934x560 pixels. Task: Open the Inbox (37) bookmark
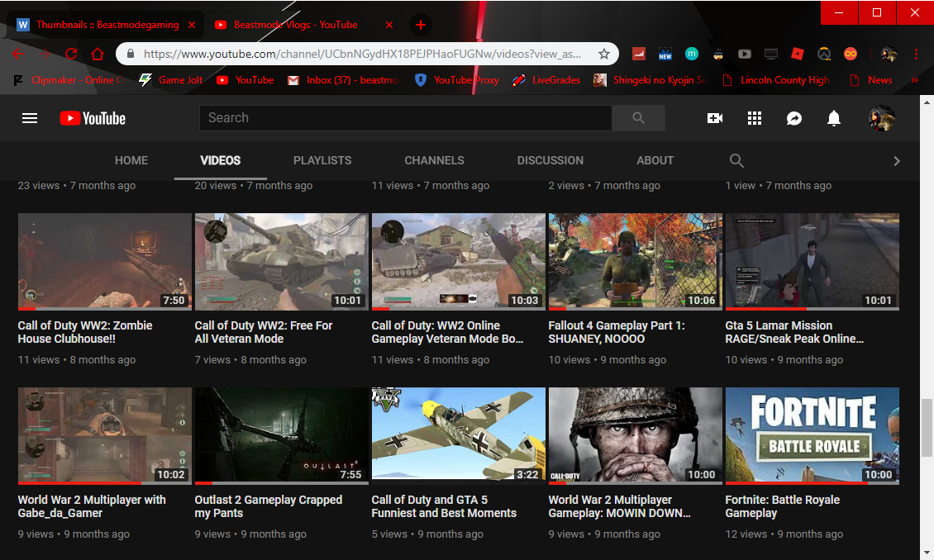tap(343, 80)
